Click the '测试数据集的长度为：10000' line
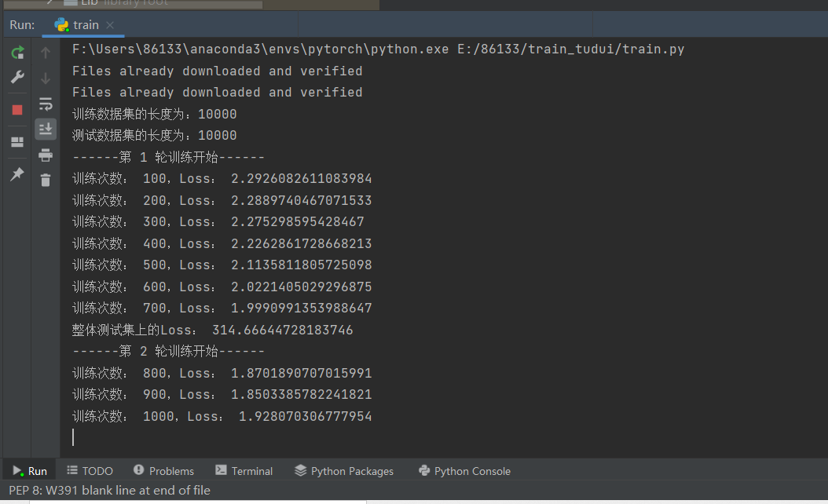The width and height of the screenshot is (828, 504). click(154, 135)
